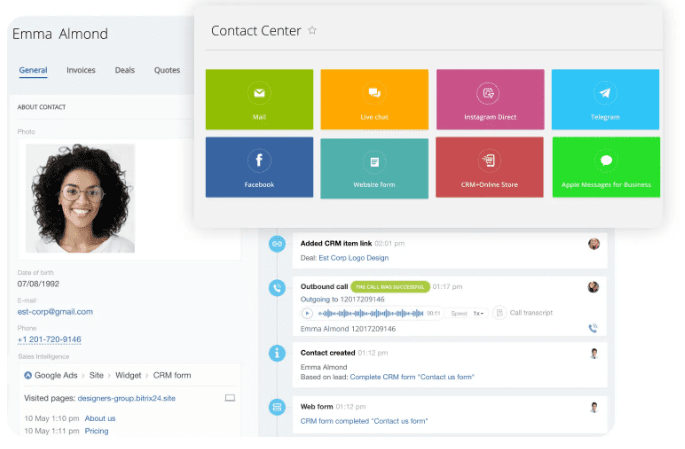685x449 pixels.
Task: Click the "Contact created" entry title
Action: (328, 353)
